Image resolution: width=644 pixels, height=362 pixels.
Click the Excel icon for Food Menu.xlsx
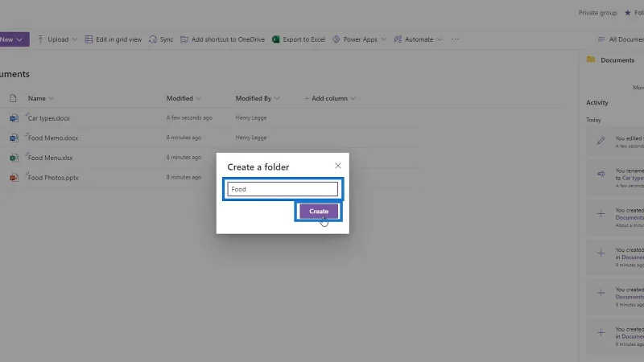pos(14,158)
